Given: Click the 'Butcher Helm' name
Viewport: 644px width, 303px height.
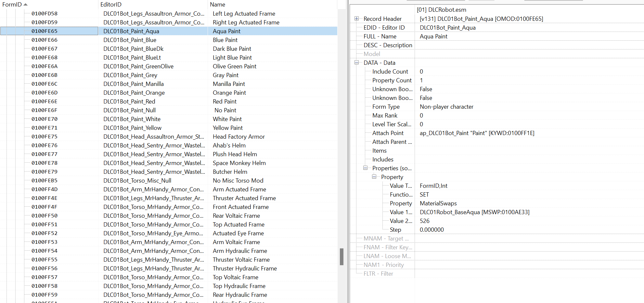Looking at the screenshot, I should [230, 172].
